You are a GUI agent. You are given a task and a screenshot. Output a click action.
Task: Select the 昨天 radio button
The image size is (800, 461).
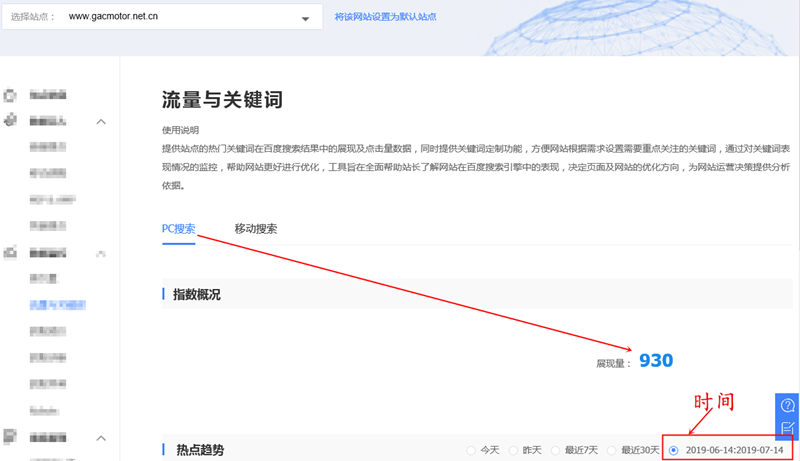tap(514, 450)
